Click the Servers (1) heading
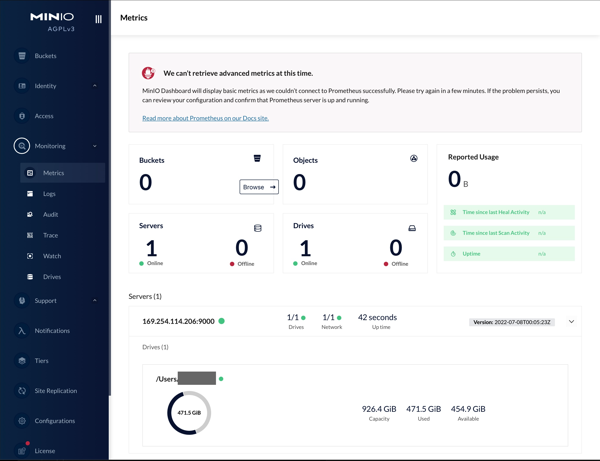This screenshot has width=600, height=461. pos(145,296)
